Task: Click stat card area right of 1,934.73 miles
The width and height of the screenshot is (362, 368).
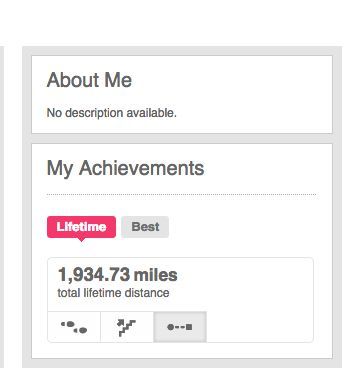Action: point(245,283)
